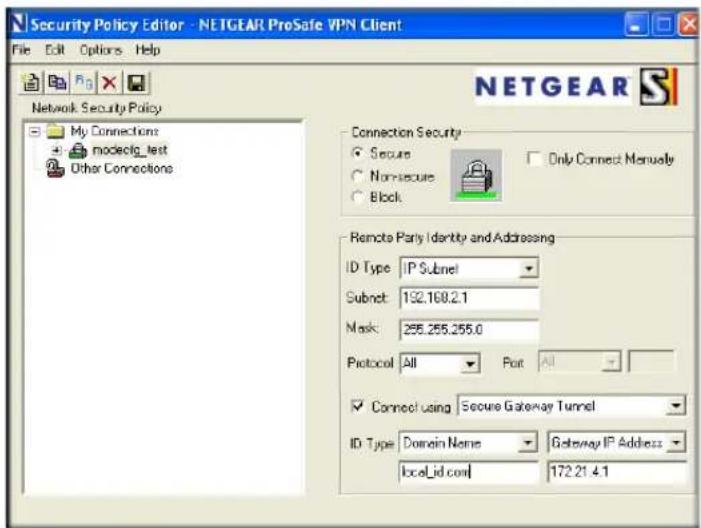Click the Copy toolbar icon

57,83
